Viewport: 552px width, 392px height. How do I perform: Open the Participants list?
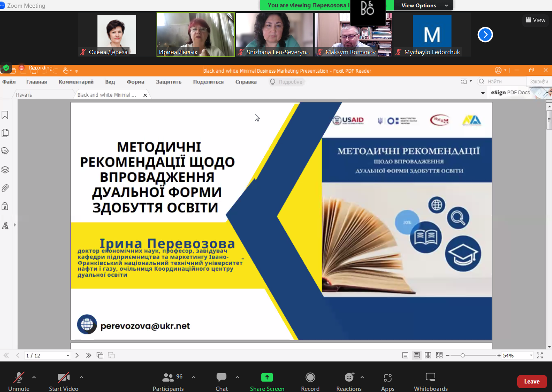[x=168, y=382]
